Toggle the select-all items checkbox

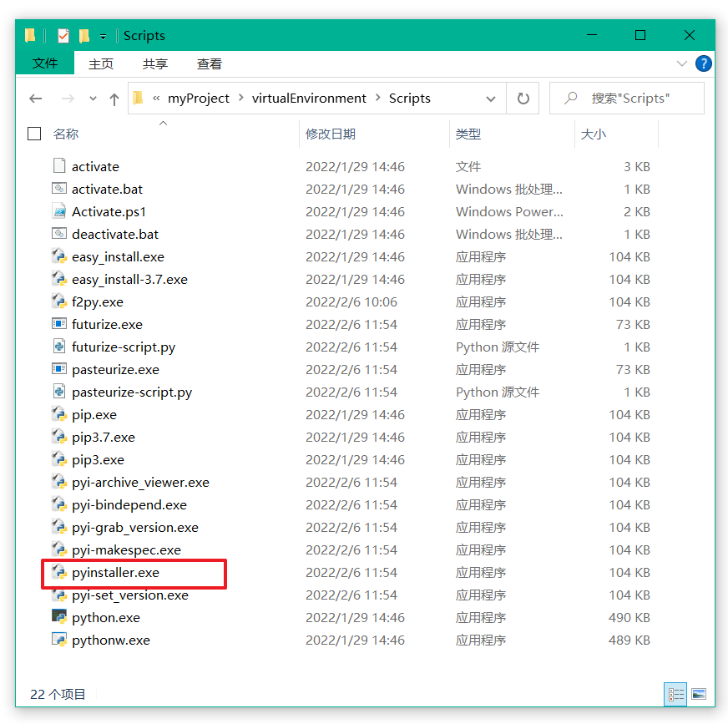(34, 134)
